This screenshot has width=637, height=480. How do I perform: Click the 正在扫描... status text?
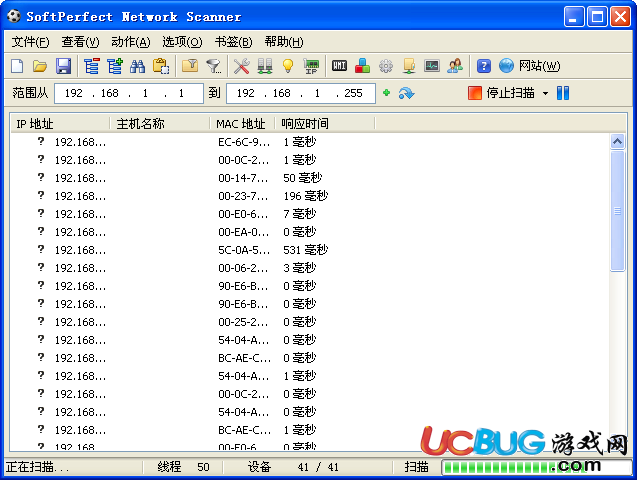pos(37,467)
